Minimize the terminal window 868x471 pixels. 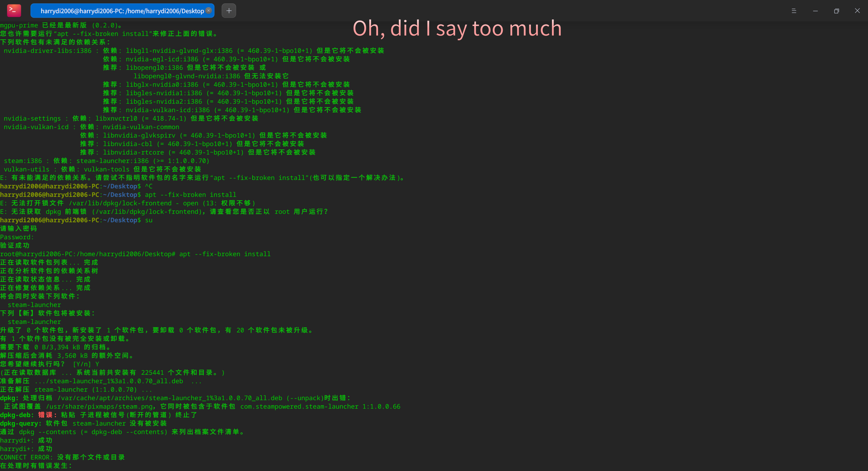coord(815,11)
